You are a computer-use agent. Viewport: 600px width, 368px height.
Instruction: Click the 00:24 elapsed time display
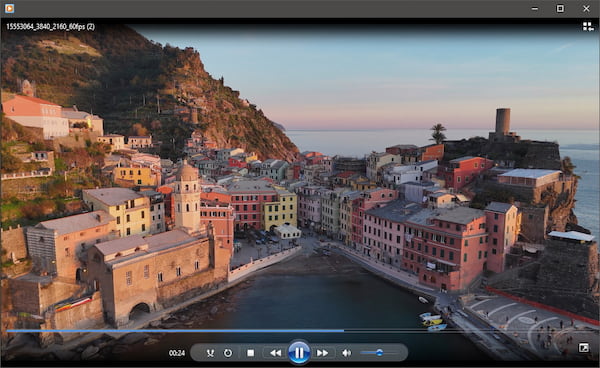point(177,353)
